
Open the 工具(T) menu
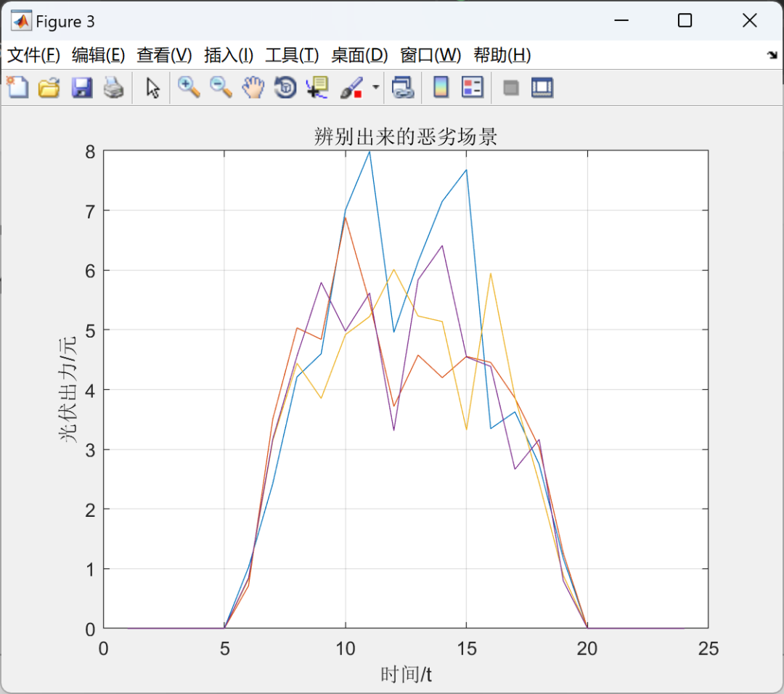[x=292, y=55]
